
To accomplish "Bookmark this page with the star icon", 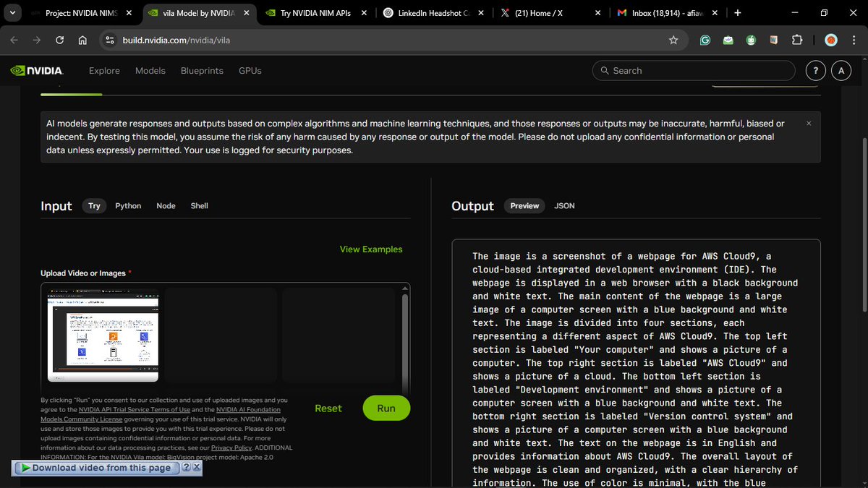I will (673, 40).
